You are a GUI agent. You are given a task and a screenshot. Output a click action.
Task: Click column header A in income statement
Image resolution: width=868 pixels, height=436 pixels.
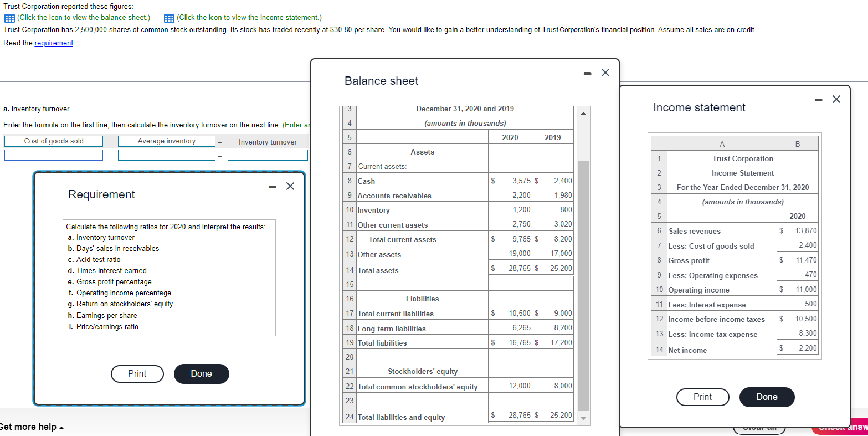pyautogui.click(x=722, y=144)
